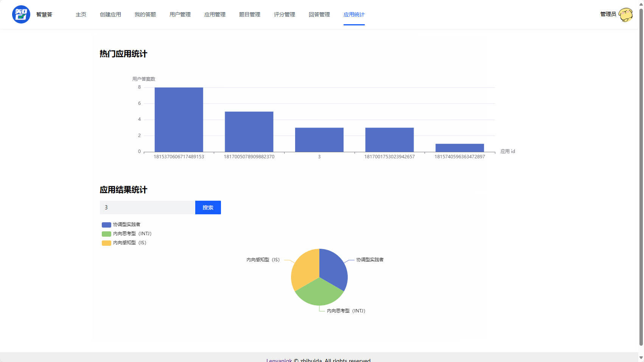Open the 主页 menu item
Viewport: 644px width, 362px height.
coord(81,14)
